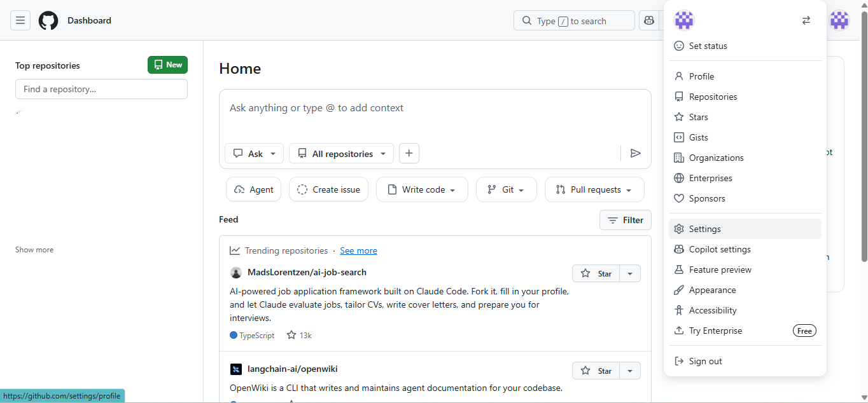The image size is (868, 403).
Task: Open Repositories from the user menu
Action: (x=745, y=97)
